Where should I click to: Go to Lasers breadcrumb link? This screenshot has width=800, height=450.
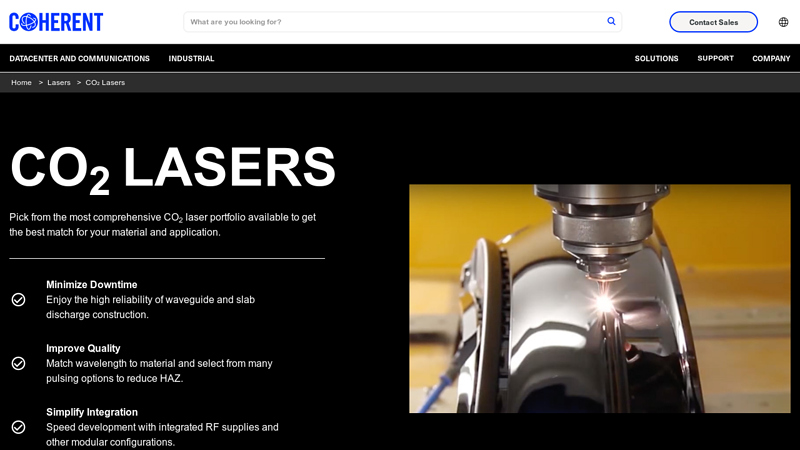[59, 83]
